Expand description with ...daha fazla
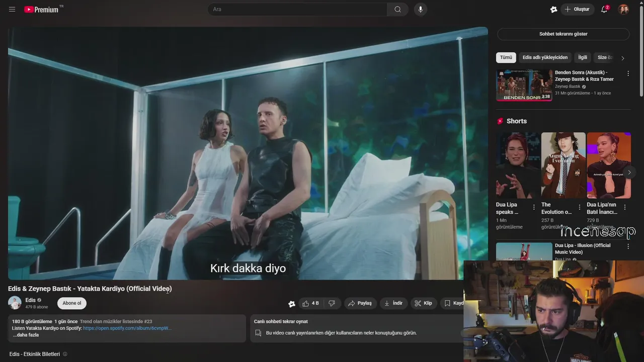Screen dimensions: 644x362 (x=26, y=335)
